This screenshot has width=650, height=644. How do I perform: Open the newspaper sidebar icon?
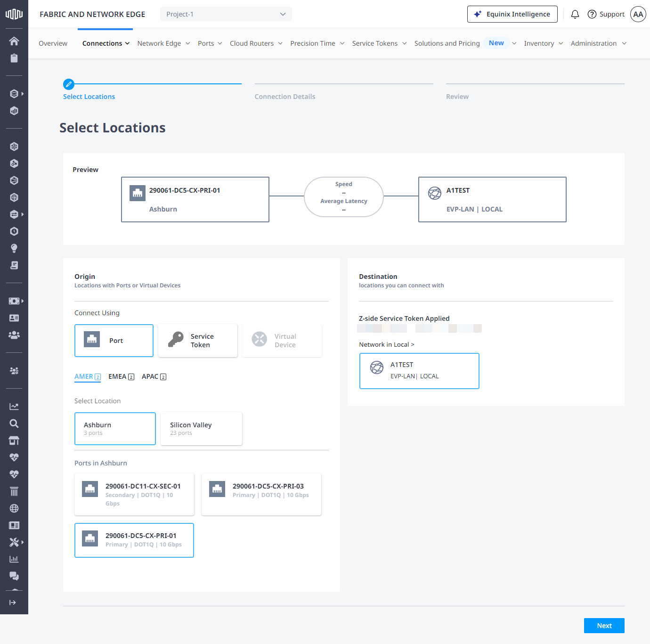pos(14,525)
